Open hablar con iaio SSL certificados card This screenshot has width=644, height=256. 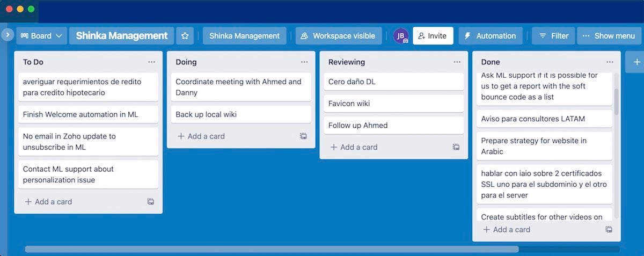tap(544, 184)
